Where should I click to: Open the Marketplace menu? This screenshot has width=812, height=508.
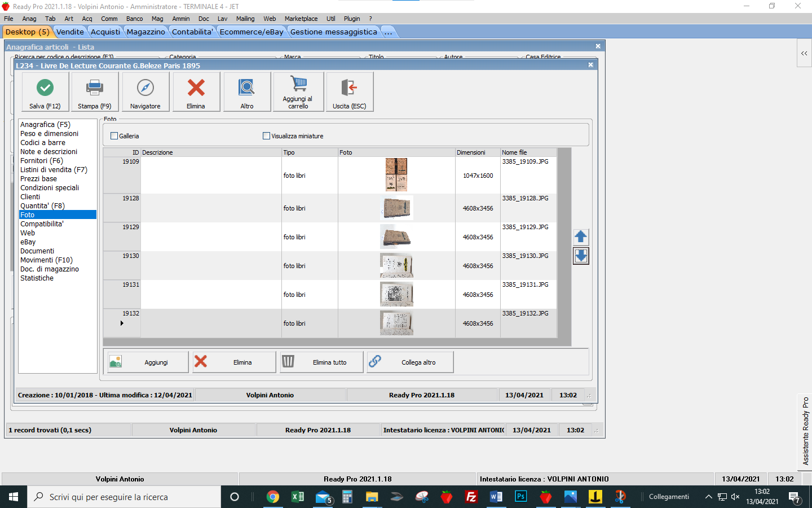point(301,19)
